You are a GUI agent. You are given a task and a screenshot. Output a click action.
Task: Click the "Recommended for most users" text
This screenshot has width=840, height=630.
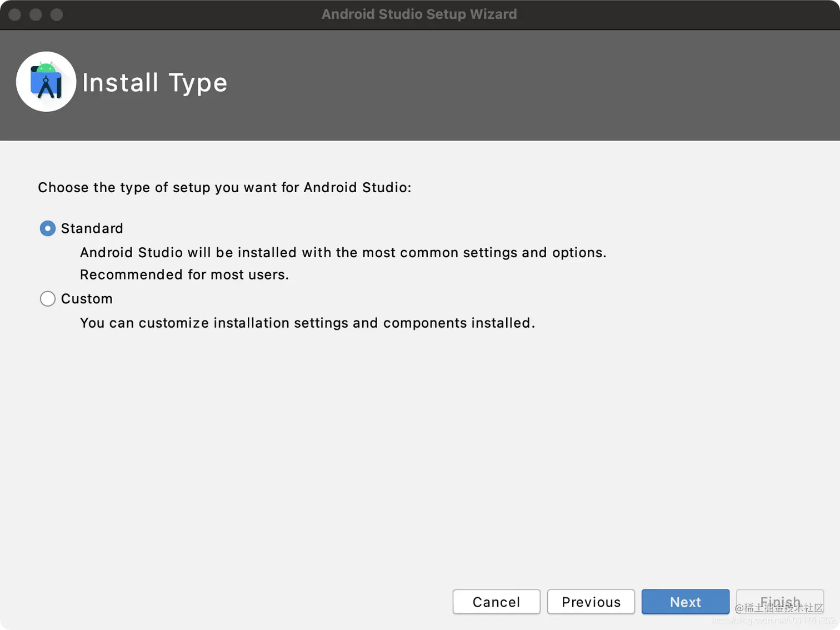184,274
